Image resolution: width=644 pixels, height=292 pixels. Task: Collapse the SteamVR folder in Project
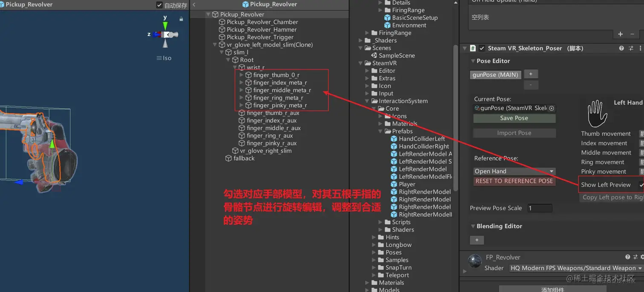(x=361, y=63)
